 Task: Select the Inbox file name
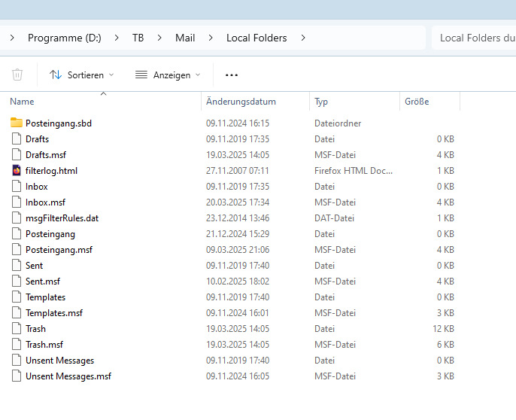coord(37,187)
